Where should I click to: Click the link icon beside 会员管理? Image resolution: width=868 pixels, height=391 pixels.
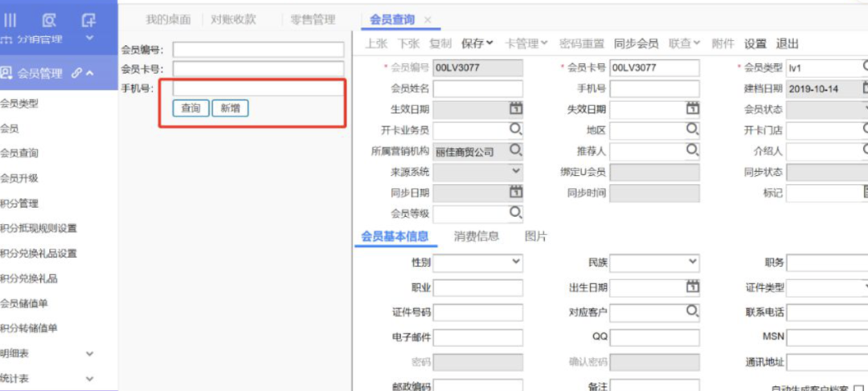[76, 73]
